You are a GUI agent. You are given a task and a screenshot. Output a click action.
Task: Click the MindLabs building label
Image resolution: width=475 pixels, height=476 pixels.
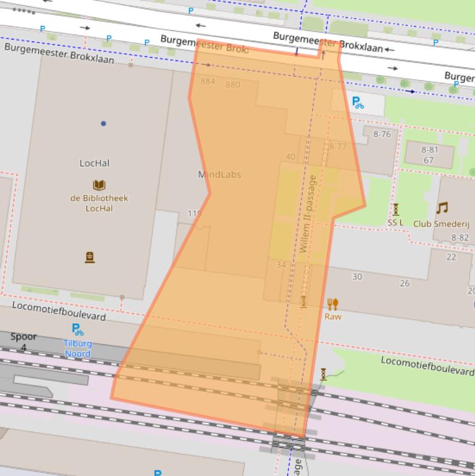point(219,174)
